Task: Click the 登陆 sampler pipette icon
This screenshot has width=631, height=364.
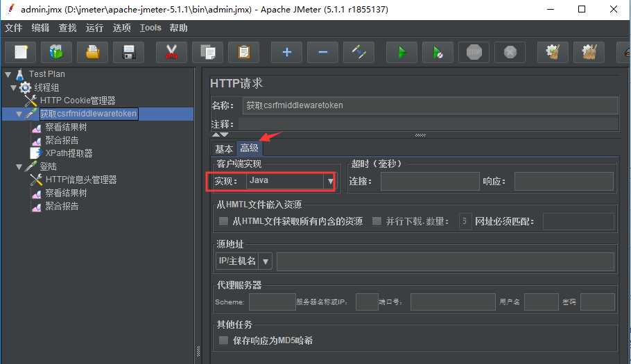Action: point(31,166)
